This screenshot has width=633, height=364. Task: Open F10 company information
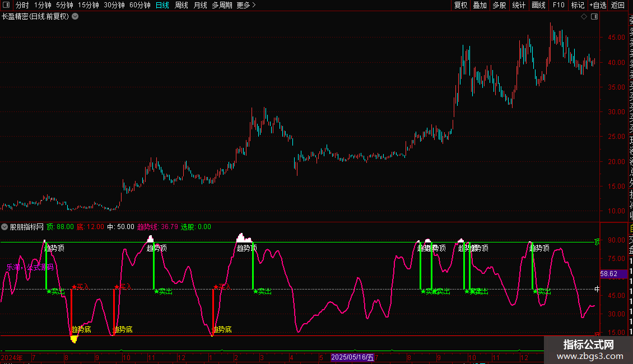tap(558, 5)
